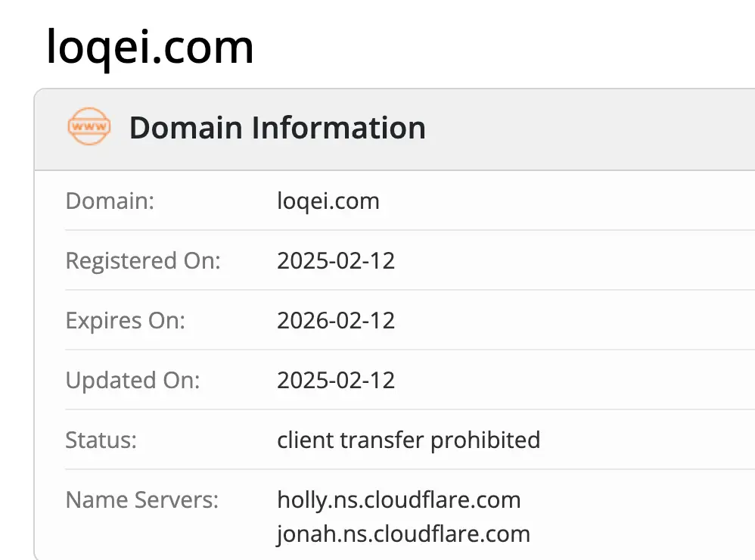Select the Registered On date 2025-02-12
Viewport: 755px width, 560px height.
[x=336, y=261]
